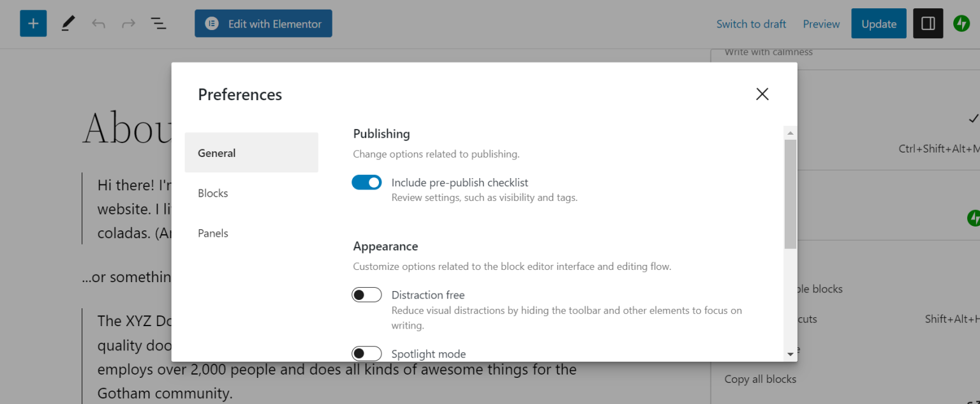Click the Jetpack icon in the toolbar
The height and width of the screenshot is (404, 980).
point(961,23)
